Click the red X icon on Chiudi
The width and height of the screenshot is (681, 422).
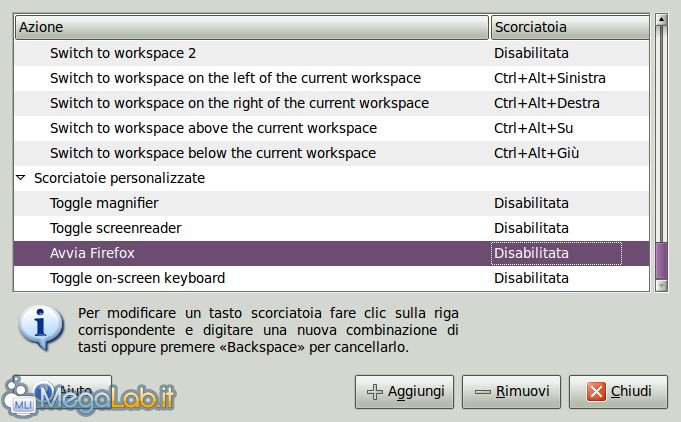[597, 392]
